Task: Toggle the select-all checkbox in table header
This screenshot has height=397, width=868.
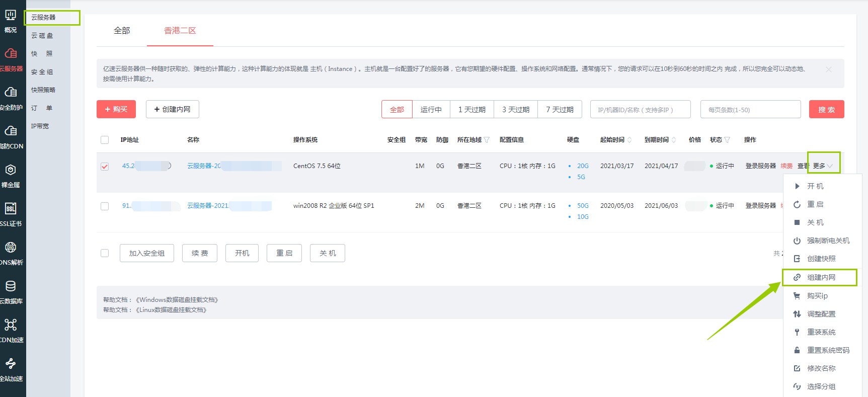Action: (105, 140)
